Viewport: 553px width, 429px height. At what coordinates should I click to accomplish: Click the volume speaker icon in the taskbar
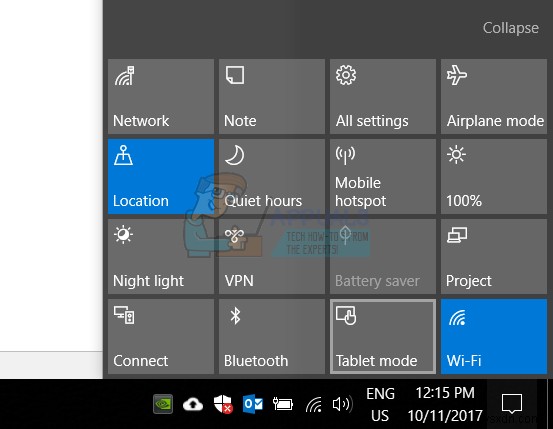[342, 404]
